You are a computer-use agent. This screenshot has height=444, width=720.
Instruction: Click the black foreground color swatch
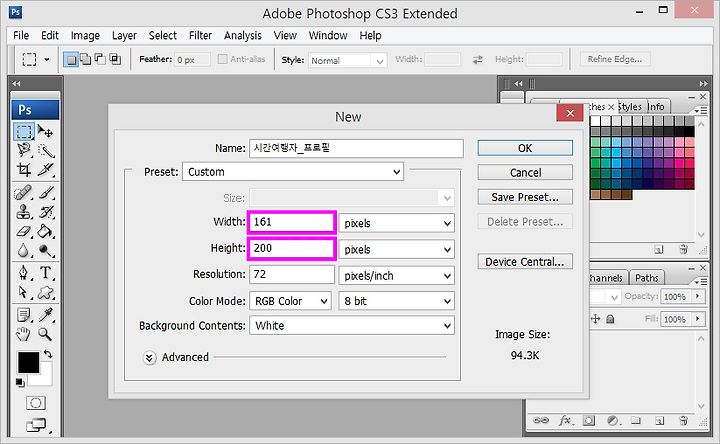point(28,362)
